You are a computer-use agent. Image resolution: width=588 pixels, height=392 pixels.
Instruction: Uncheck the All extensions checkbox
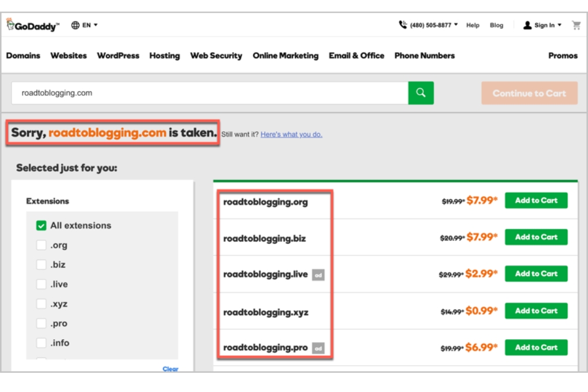tap(41, 225)
